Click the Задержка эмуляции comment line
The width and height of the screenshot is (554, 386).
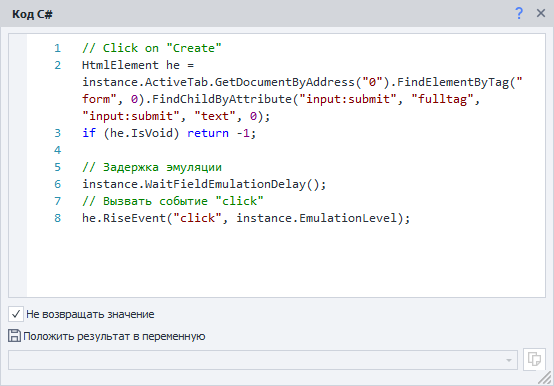click(152, 167)
